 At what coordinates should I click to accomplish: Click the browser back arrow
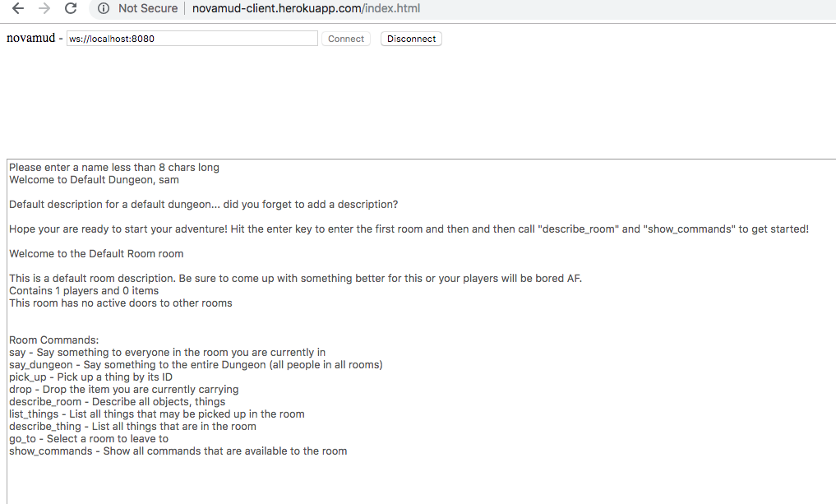[18, 8]
